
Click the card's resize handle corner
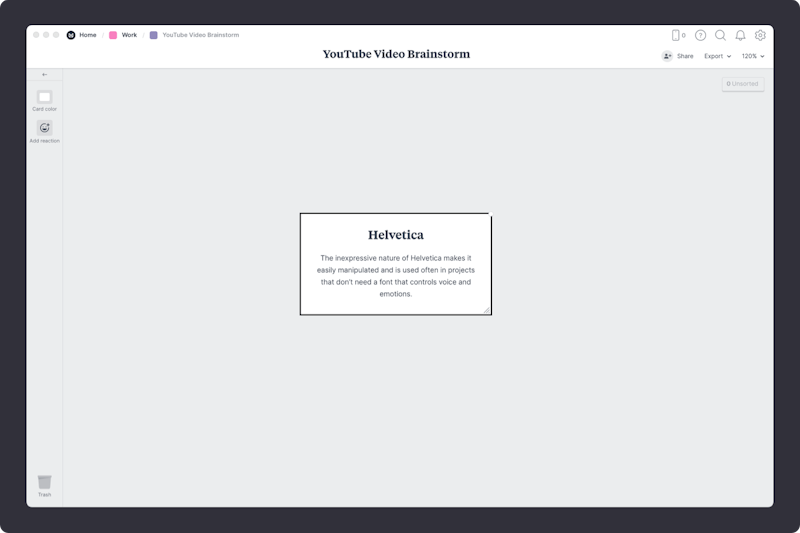point(487,310)
